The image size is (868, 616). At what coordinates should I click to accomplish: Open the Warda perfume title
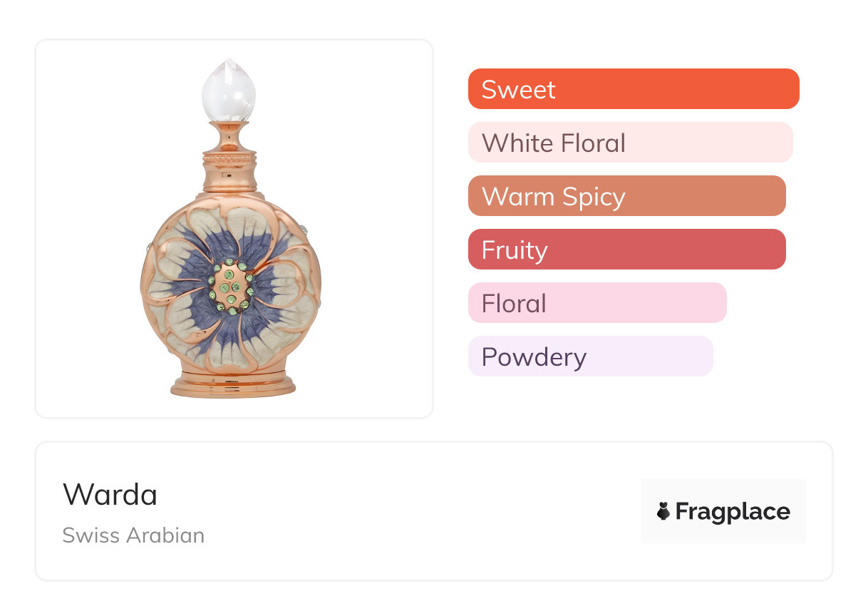(x=110, y=494)
